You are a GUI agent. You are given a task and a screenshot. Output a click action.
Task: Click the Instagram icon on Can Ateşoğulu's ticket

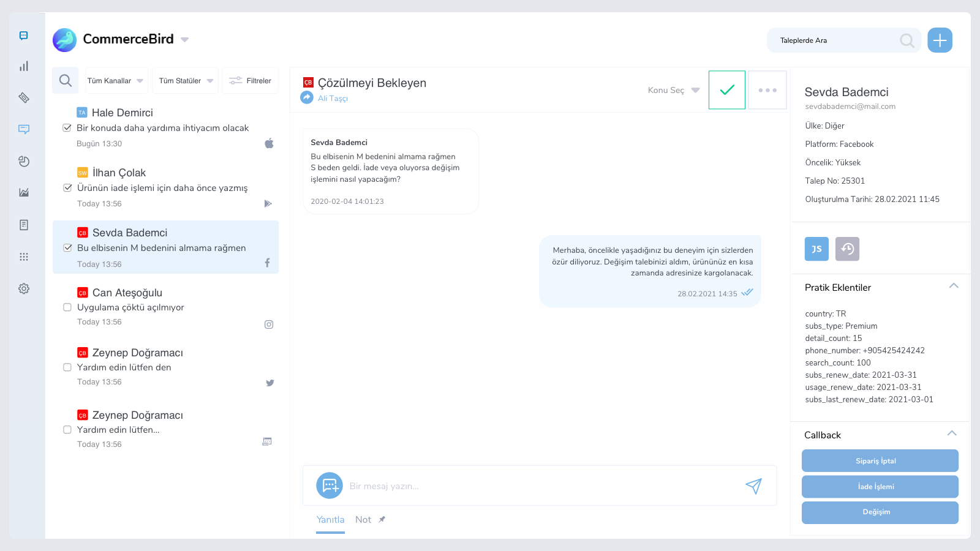pyautogui.click(x=269, y=324)
